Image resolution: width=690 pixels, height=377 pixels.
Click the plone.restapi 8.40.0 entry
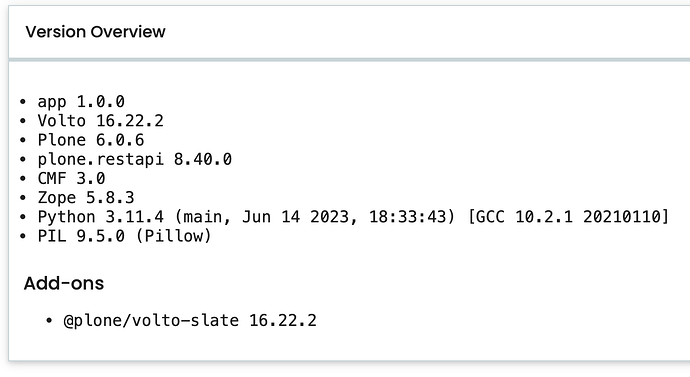click(135, 159)
